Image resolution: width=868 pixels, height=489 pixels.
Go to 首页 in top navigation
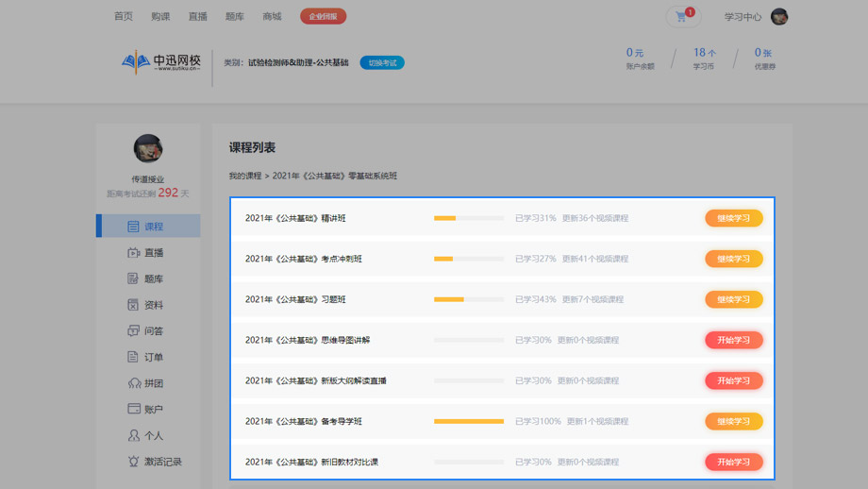pos(123,17)
